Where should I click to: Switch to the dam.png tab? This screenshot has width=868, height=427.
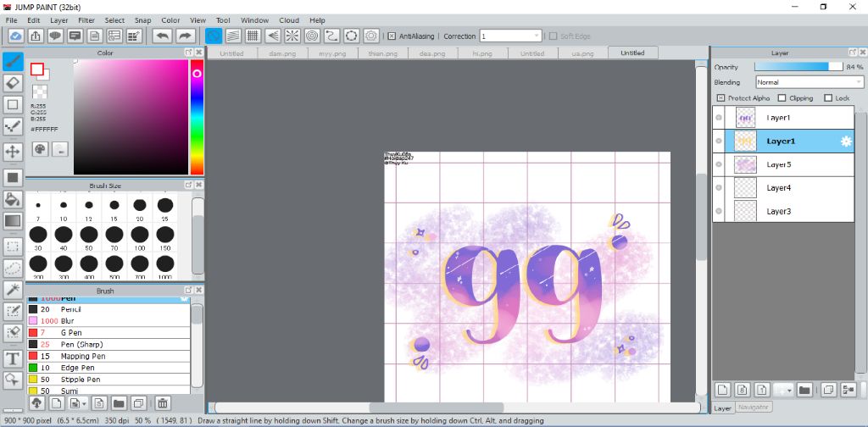pos(283,53)
